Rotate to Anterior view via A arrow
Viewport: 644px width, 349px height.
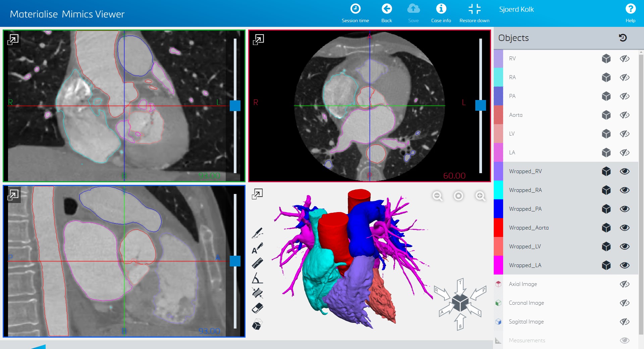coord(446,309)
